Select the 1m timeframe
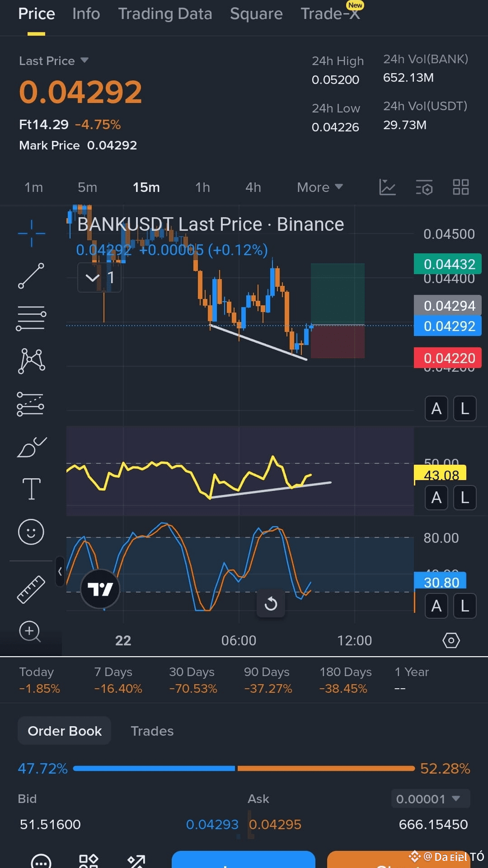The width and height of the screenshot is (488, 868). 33,187
